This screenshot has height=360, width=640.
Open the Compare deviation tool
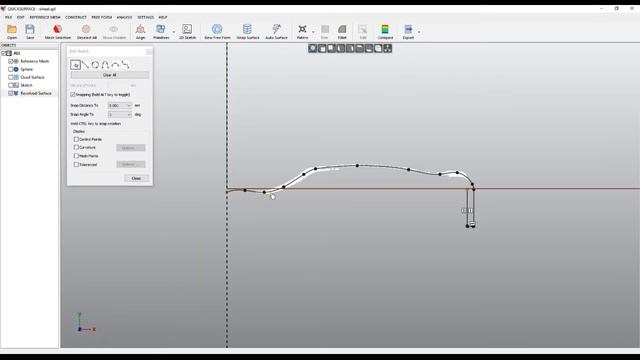(385, 31)
